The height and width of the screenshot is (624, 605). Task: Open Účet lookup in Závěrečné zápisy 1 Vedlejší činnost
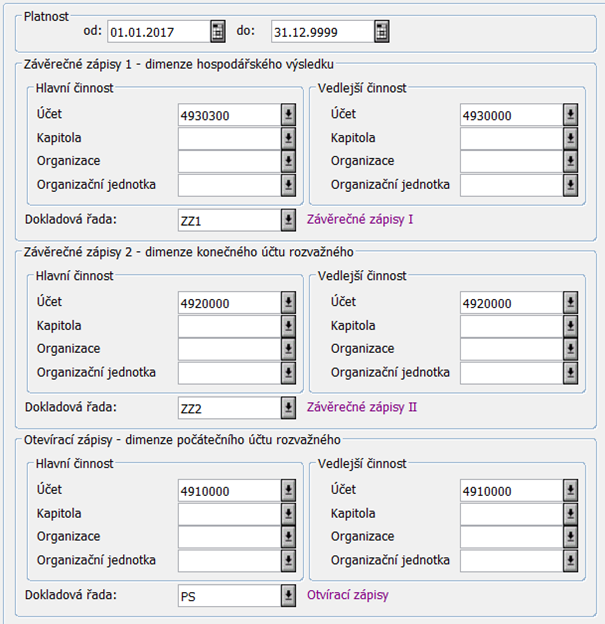[x=570, y=115]
